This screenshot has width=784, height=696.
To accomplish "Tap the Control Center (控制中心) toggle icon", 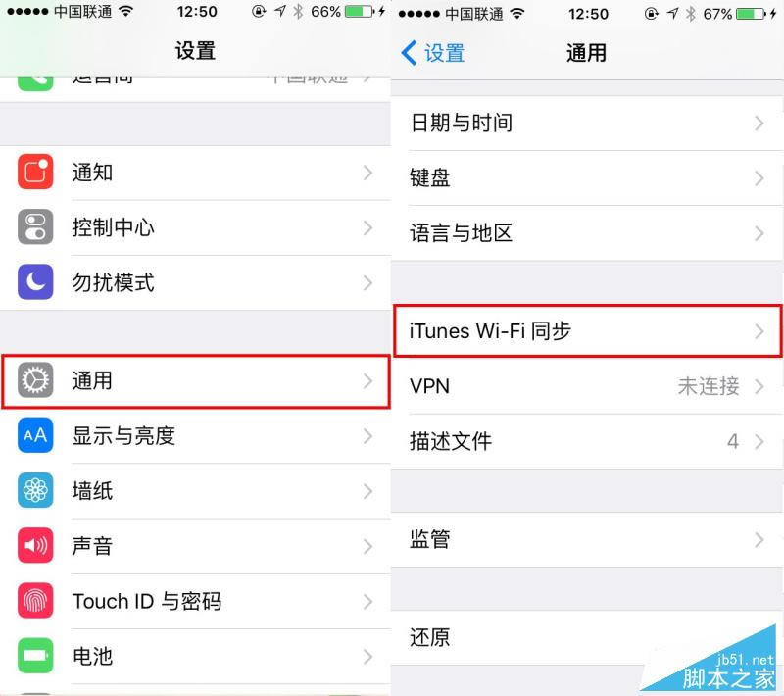I will pos(35,227).
